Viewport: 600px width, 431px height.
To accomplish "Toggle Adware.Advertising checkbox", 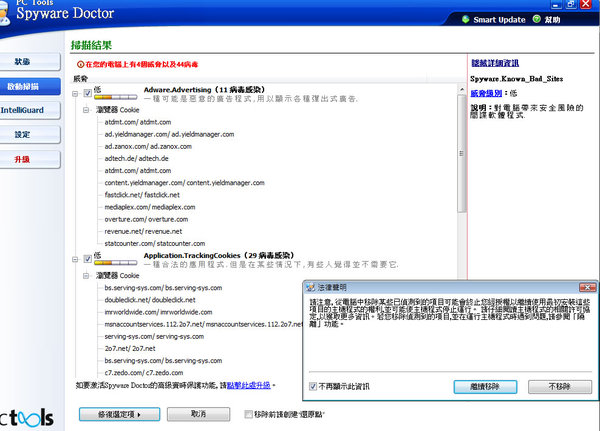I will (x=87, y=93).
